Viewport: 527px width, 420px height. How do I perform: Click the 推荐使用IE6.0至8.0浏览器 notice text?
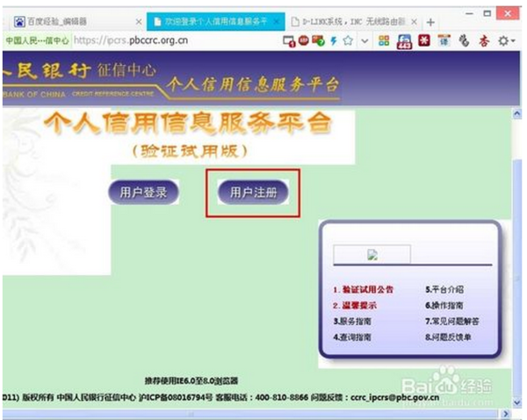pos(191,380)
